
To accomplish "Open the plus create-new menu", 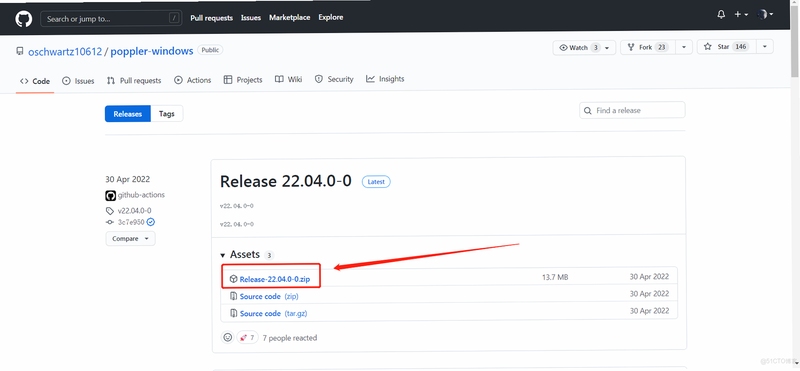I will 741,15.
